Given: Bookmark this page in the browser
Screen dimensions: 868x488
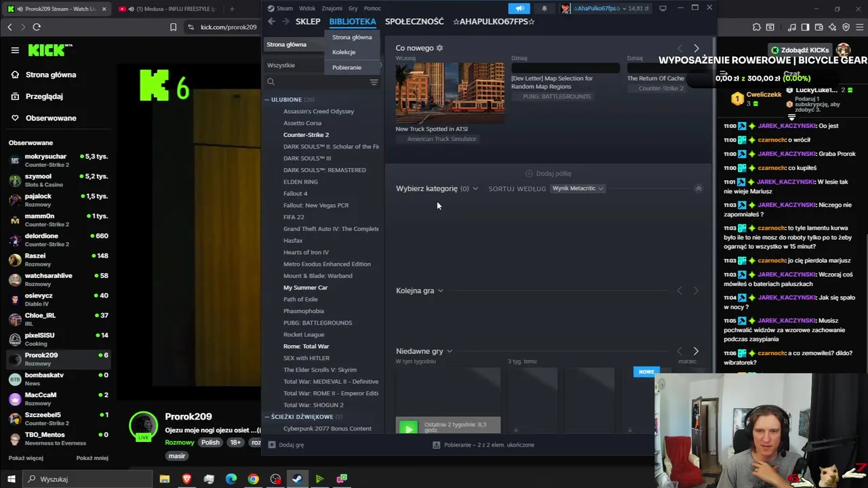Looking at the screenshot, I should coord(173,27).
